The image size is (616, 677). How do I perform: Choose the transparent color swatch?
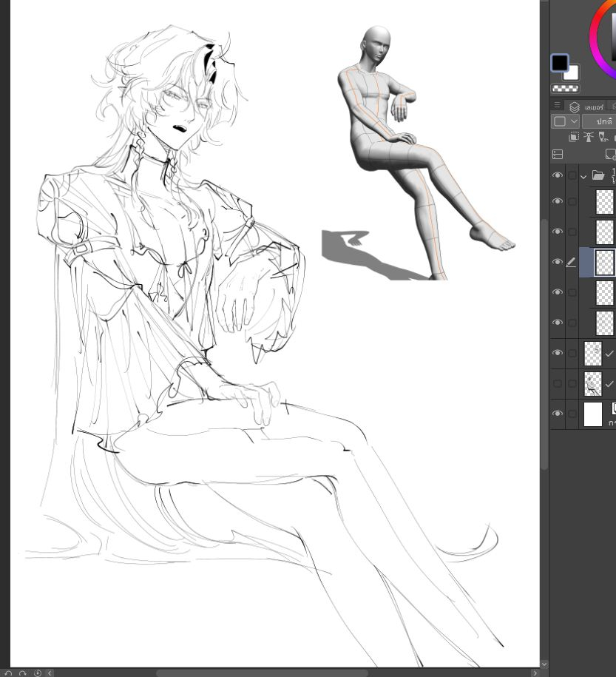pos(565,87)
